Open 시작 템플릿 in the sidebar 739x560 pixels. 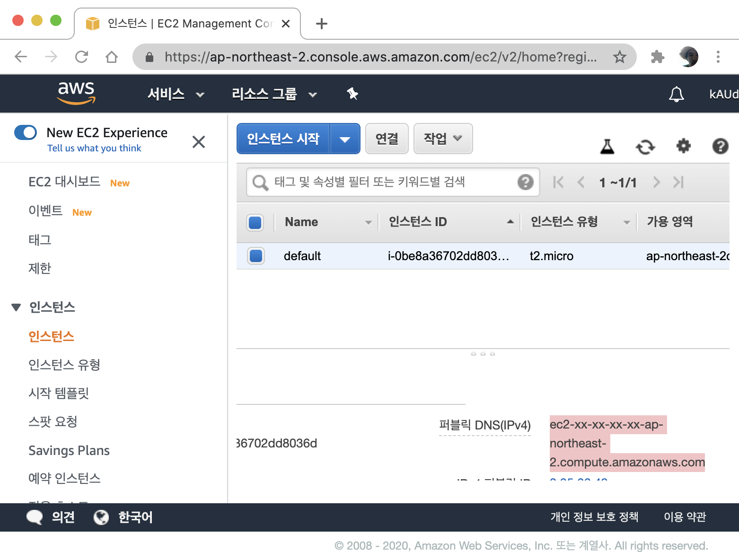pos(59,393)
